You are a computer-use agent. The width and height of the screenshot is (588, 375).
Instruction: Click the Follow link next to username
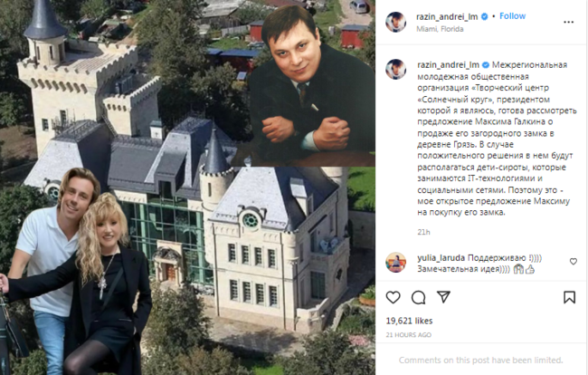(512, 16)
